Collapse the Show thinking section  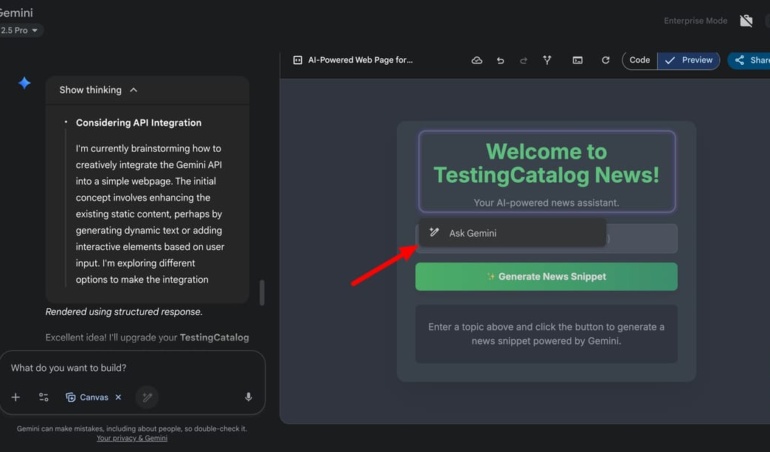tap(98, 90)
